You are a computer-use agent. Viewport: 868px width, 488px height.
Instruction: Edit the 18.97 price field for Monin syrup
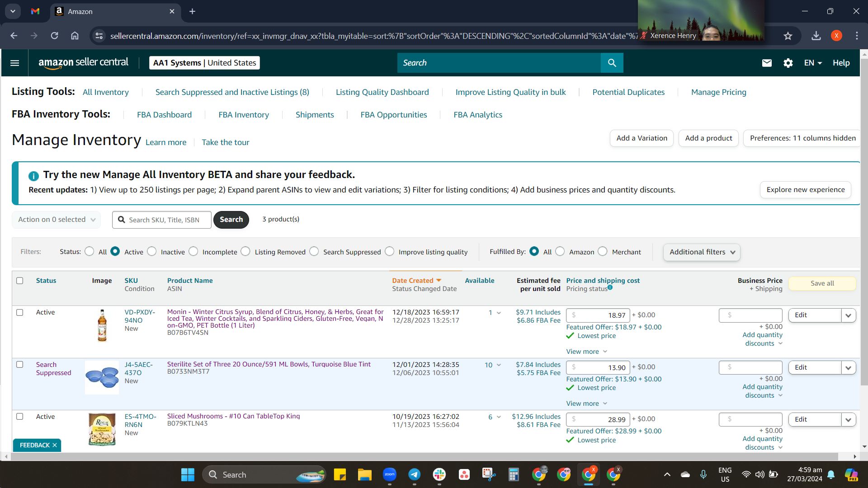tap(598, 315)
